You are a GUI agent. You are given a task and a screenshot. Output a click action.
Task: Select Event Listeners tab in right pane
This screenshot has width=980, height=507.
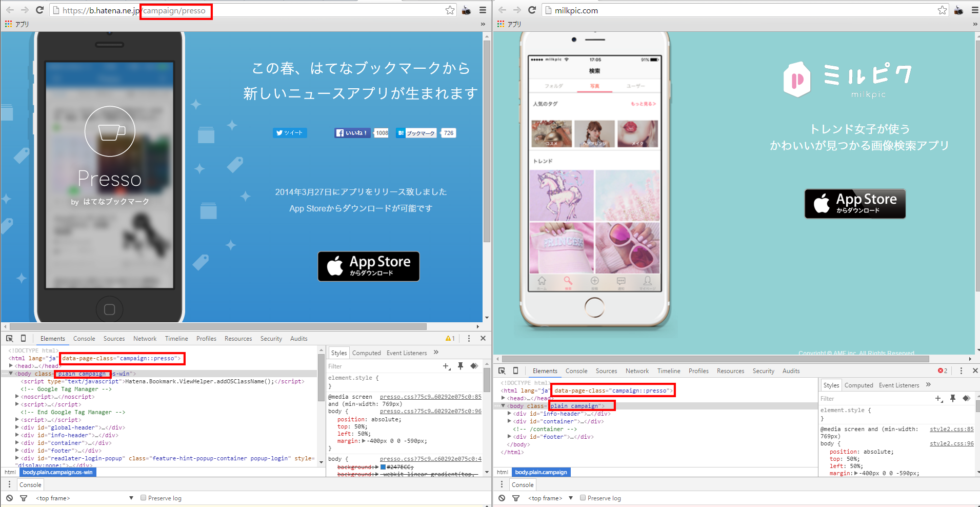coord(898,385)
